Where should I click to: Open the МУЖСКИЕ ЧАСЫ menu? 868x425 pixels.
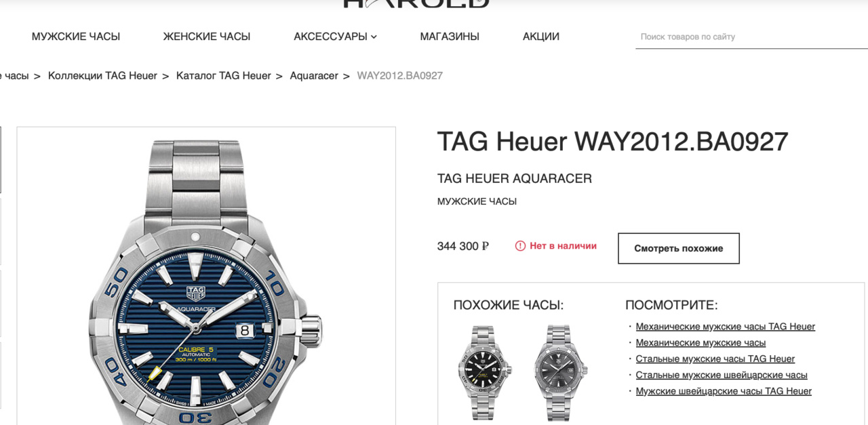[76, 37]
